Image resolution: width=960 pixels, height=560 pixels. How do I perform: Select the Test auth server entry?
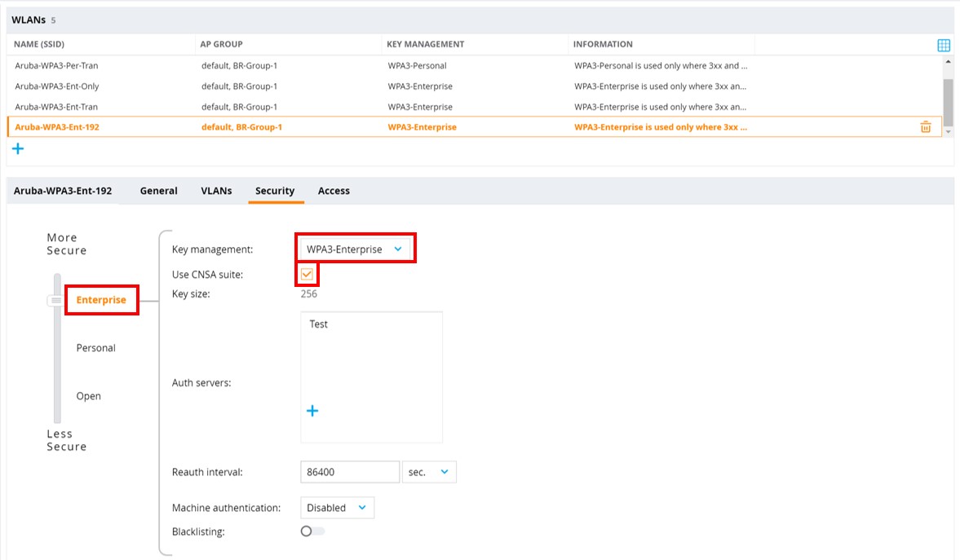tap(318, 324)
